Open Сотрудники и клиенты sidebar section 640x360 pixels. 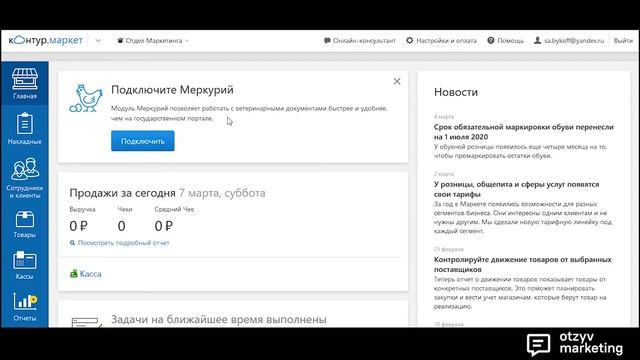(24, 178)
